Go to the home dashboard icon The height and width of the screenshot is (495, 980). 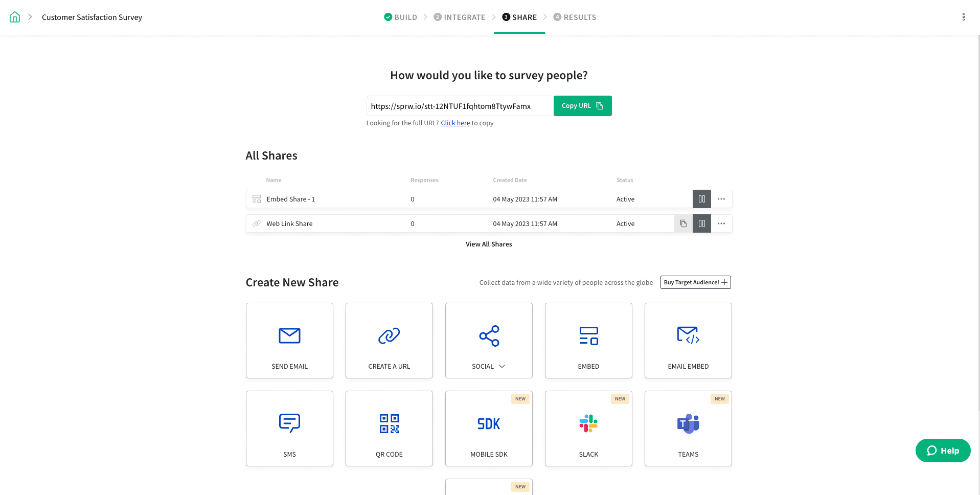pyautogui.click(x=15, y=17)
